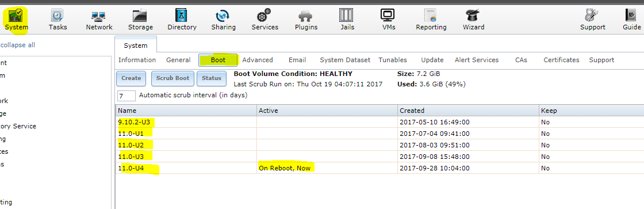
Task: Click the Create boot environment button
Action: click(x=131, y=78)
